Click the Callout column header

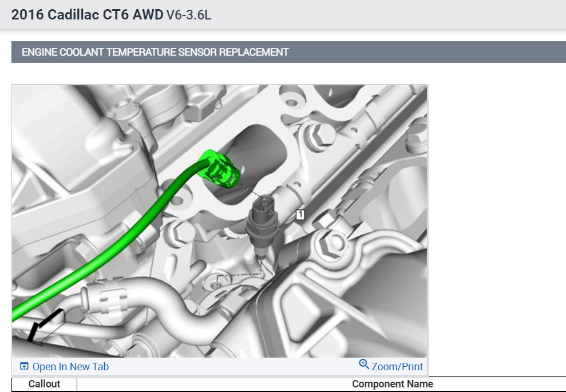(45, 383)
